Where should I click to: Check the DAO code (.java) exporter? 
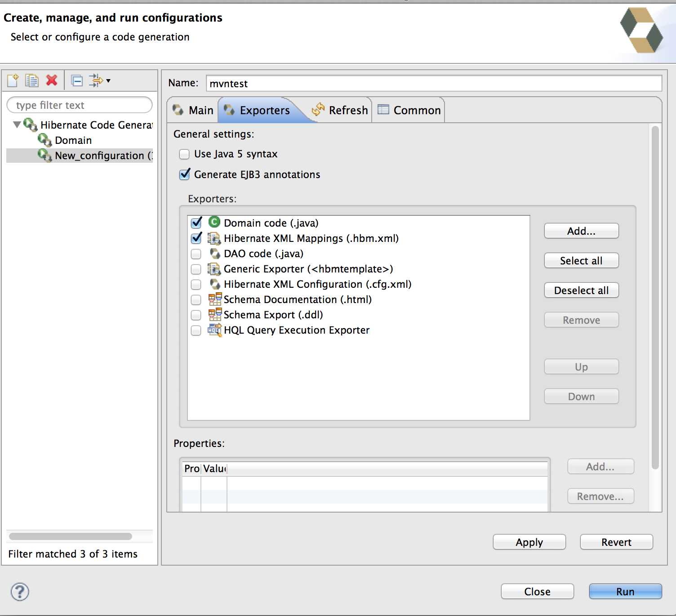[x=196, y=254]
